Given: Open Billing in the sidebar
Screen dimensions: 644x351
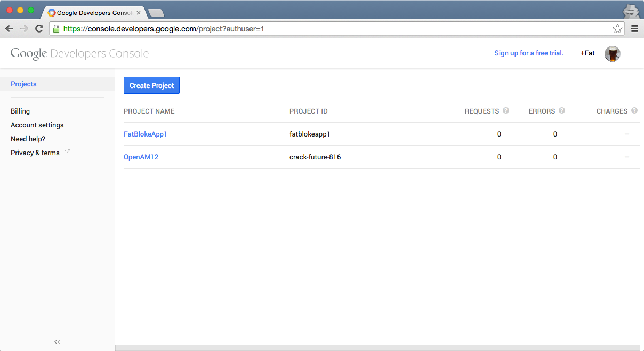Looking at the screenshot, I should [x=20, y=111].
